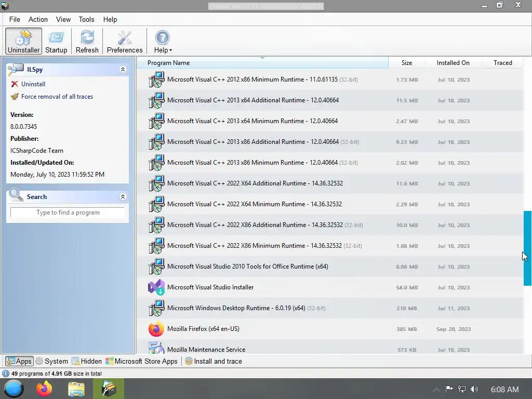The height and width of the screenshot is (399, 532).
Task: Click the Sep 20, 2023 install date
Action: click(454, 329)
